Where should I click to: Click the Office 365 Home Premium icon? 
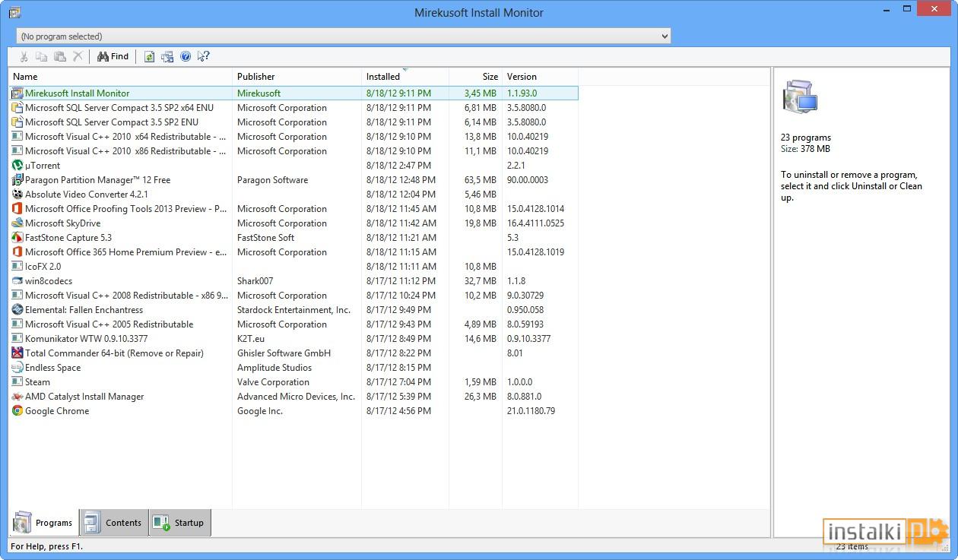click(17, 252)
